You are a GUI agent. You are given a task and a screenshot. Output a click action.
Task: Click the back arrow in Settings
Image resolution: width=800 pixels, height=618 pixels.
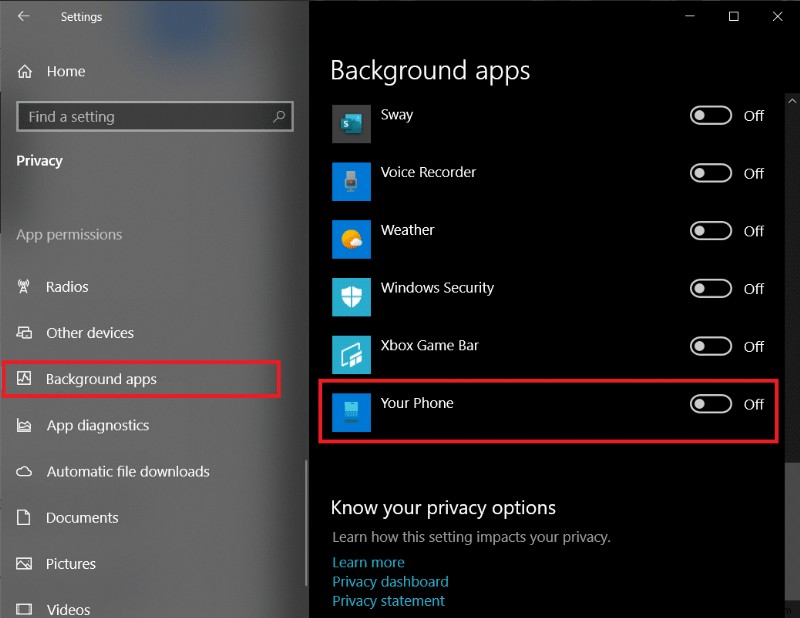pos(23,16)
